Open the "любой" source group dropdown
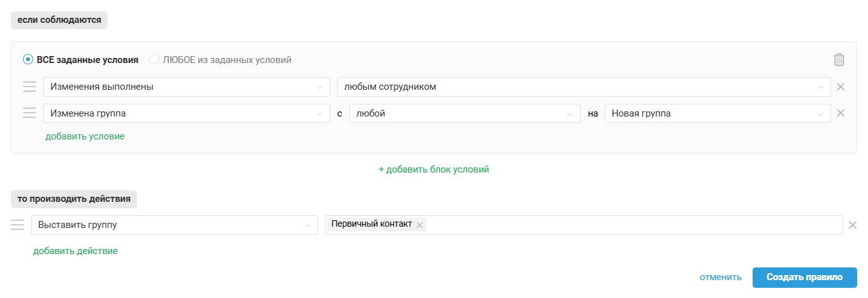 point(465,113)
